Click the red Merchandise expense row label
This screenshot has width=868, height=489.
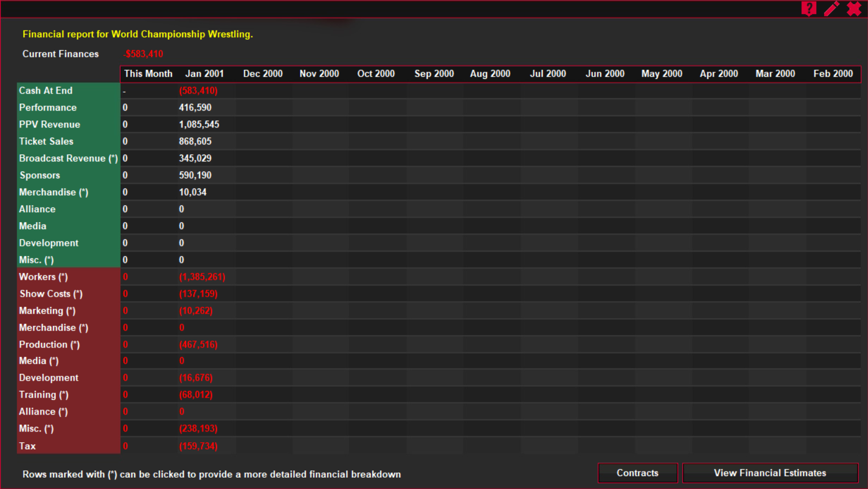(x=54, y=328)
